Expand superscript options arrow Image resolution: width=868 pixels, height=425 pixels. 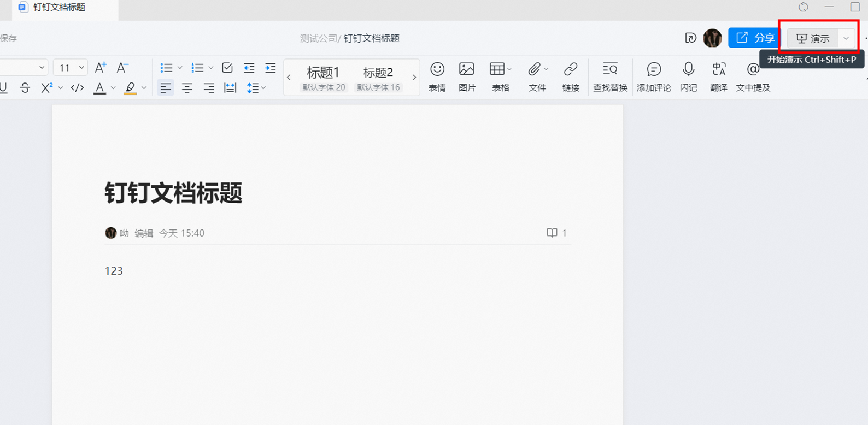click(x=61, y=88)
